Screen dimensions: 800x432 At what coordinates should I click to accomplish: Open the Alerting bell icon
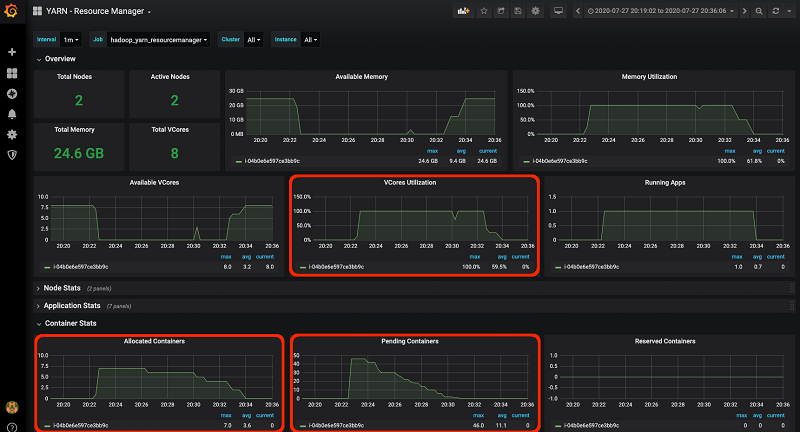pyautogui.click(x=12, y=114)
